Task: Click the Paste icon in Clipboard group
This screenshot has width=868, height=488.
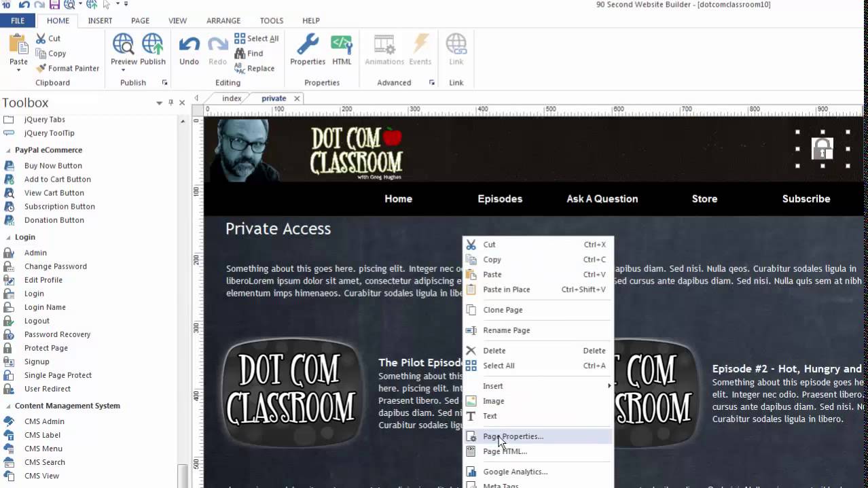Action: click(x=18, y=43)
